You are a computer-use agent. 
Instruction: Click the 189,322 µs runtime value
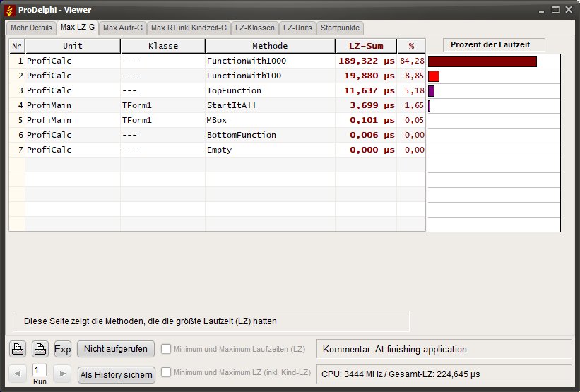coord(366,61)
